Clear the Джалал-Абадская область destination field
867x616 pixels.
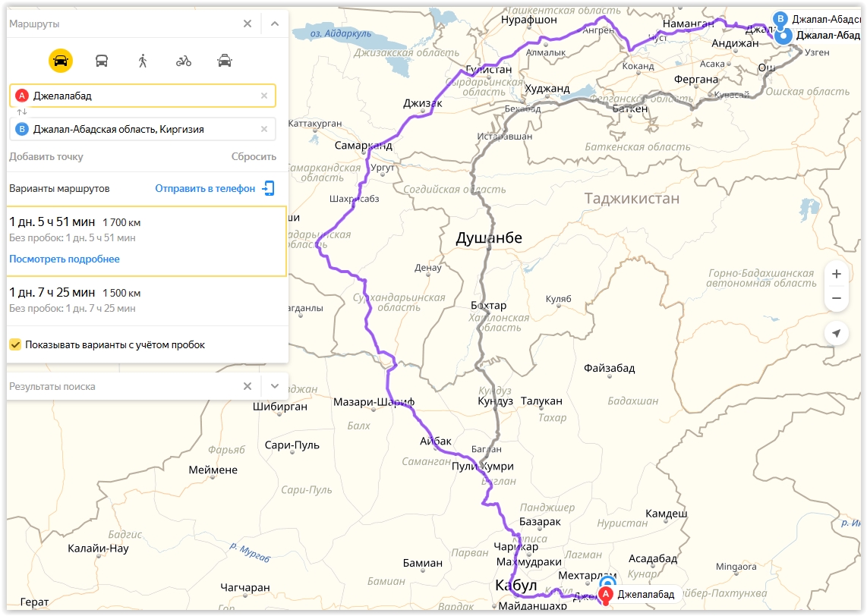264,129
